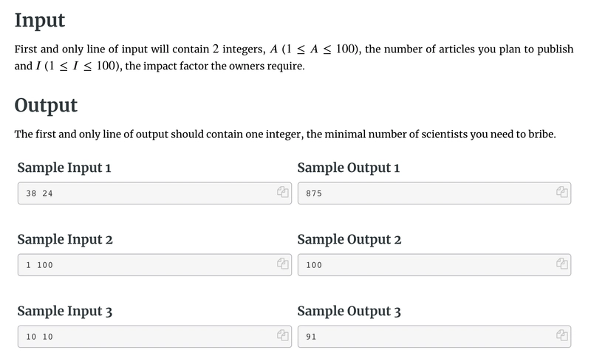
Task: Click the Sample Input 1 heading
Action: click(64, 168)
